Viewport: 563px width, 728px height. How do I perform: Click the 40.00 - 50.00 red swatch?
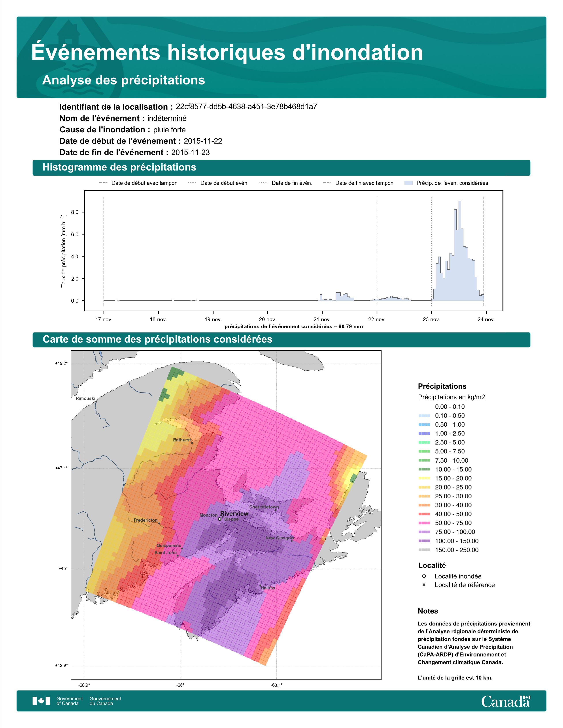click(x=424, y=514)
